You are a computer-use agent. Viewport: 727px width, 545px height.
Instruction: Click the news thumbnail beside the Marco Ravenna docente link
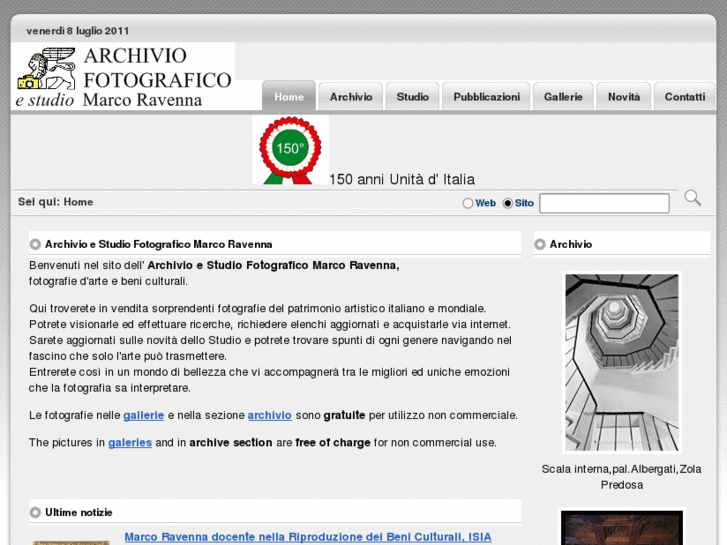(x=71, y=542)
